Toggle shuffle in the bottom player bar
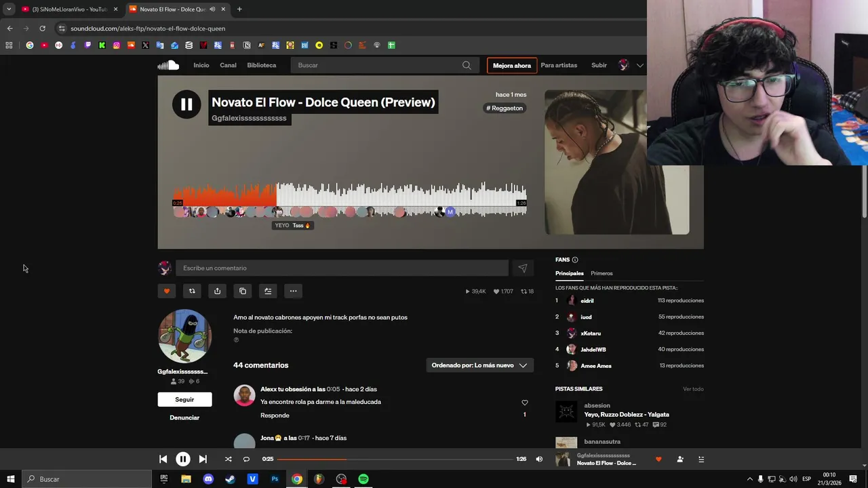Viewport: 868px width, 488px height. coord(228,459)
